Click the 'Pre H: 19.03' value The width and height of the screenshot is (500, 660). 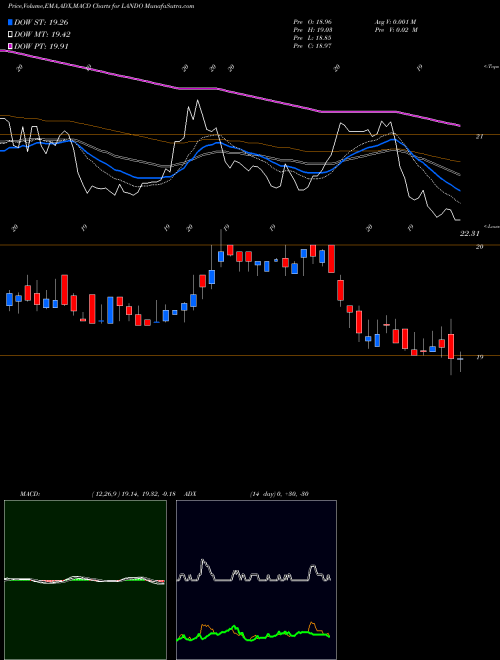[313, 30]
